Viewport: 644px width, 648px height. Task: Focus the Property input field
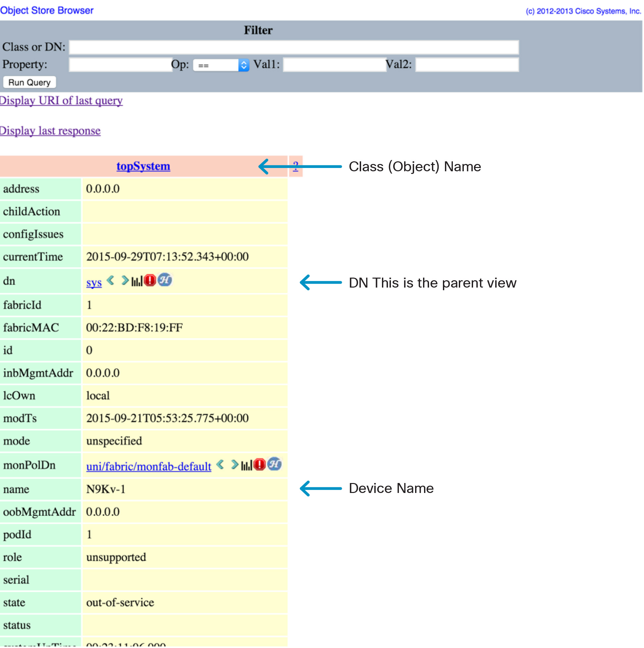120,65
